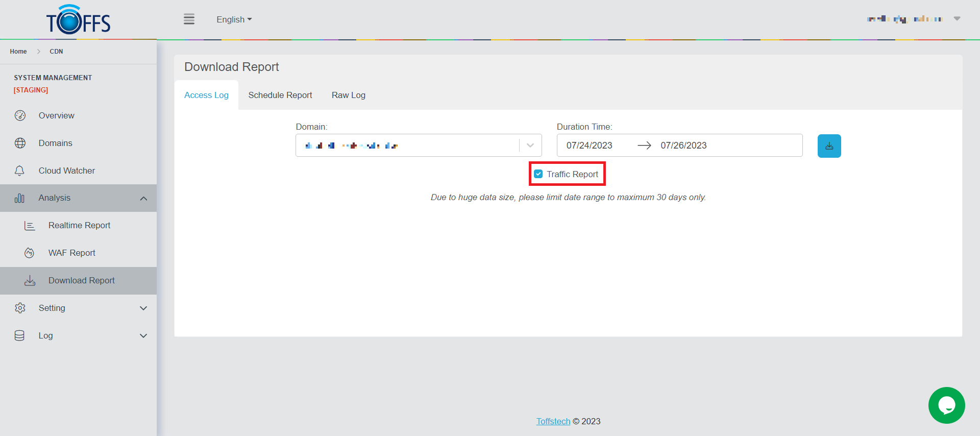Screen dimensions: 980x436
Task: Open the English language dropdown
Action: pyautogui.click(x=234, y=19)
